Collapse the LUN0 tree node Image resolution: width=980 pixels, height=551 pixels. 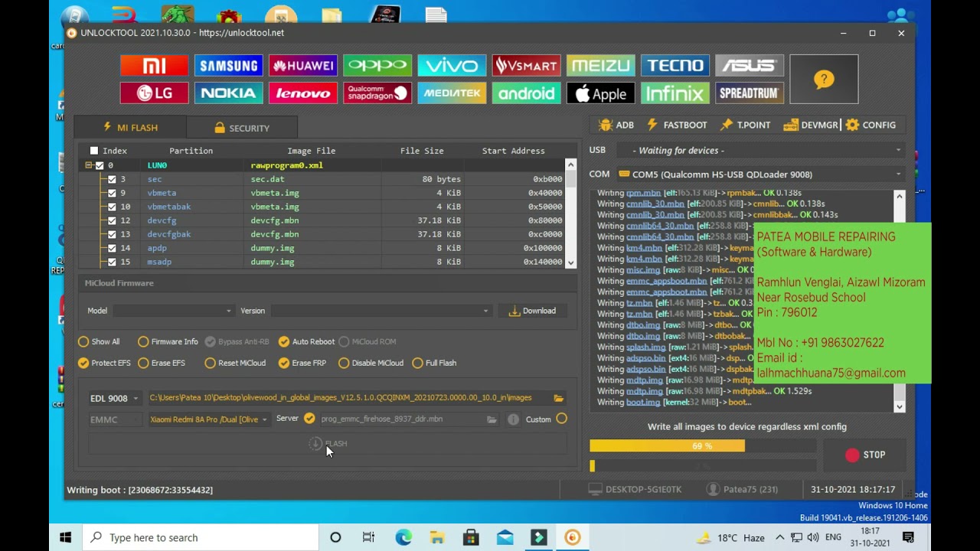pyautogui.click(x=89, y=165)
